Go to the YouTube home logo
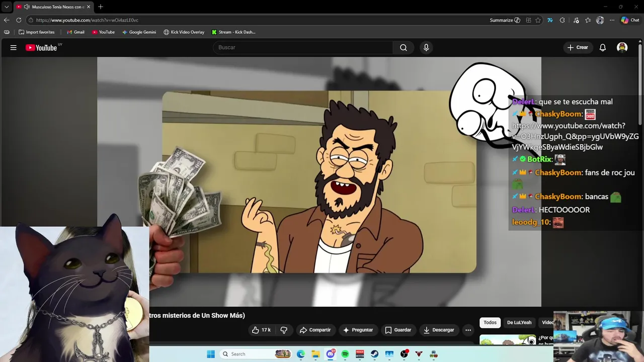644x362 pixels. pos(41,48)
